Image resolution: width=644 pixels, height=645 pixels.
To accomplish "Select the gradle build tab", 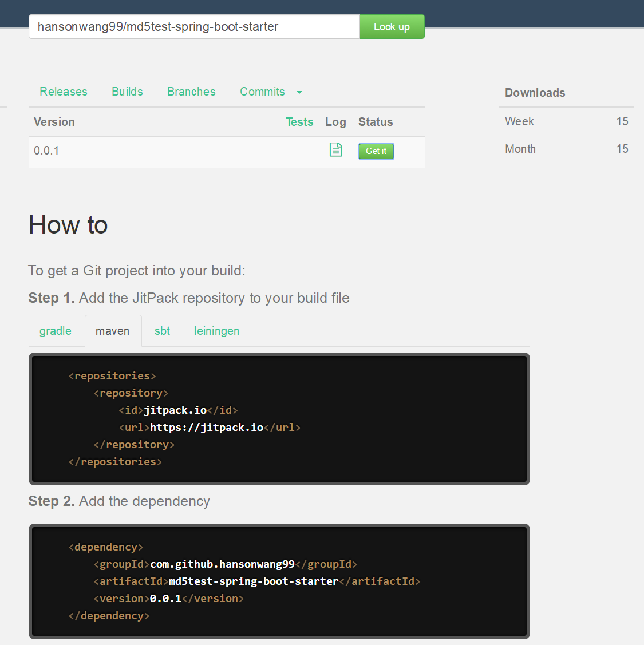I will (x=56, y=331).
